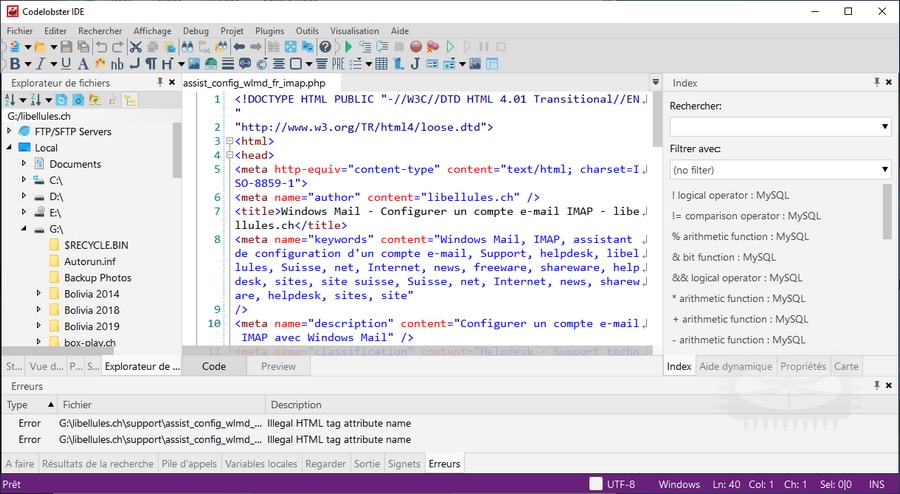Viewport: 900px width, 494px height.
Task: Click the Save floppy disk icon
Action: coord(67,47)
